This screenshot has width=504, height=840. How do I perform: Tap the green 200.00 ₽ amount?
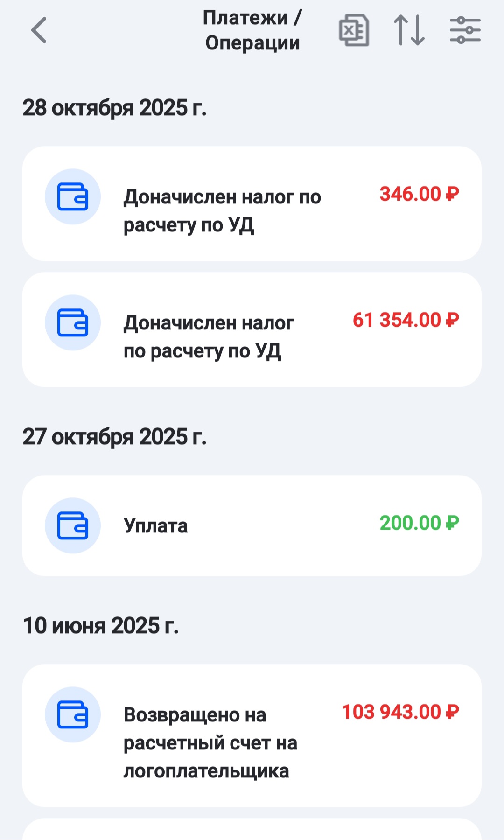coord(419,523)
